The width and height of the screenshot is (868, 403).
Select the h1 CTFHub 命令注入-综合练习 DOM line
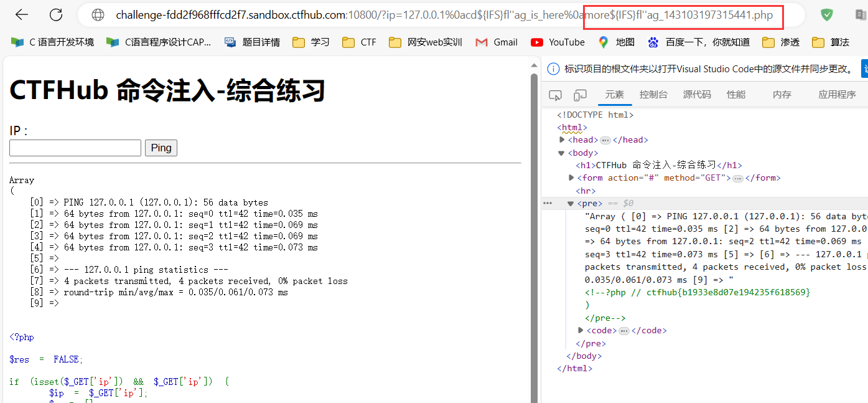click(x=659, y=166)
